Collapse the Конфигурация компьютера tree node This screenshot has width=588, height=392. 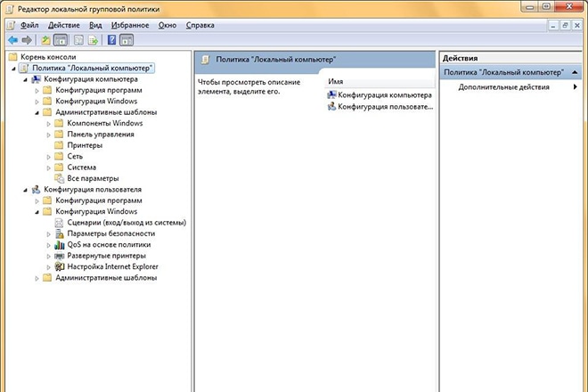point(25,79)
